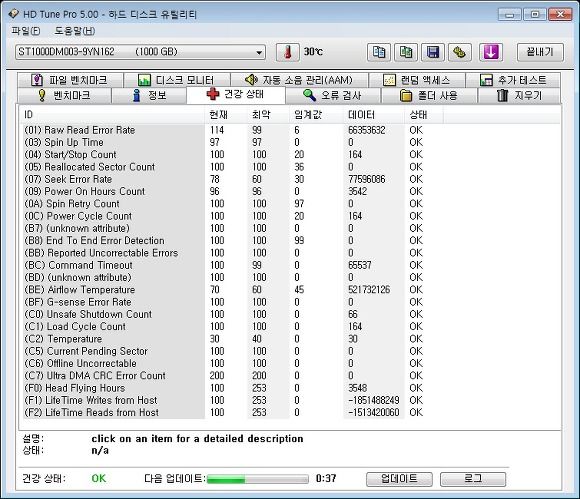Open the drive selection dropdown ST1000DM003-9YN162
The image size is (580, 499).
pos(141,52)
